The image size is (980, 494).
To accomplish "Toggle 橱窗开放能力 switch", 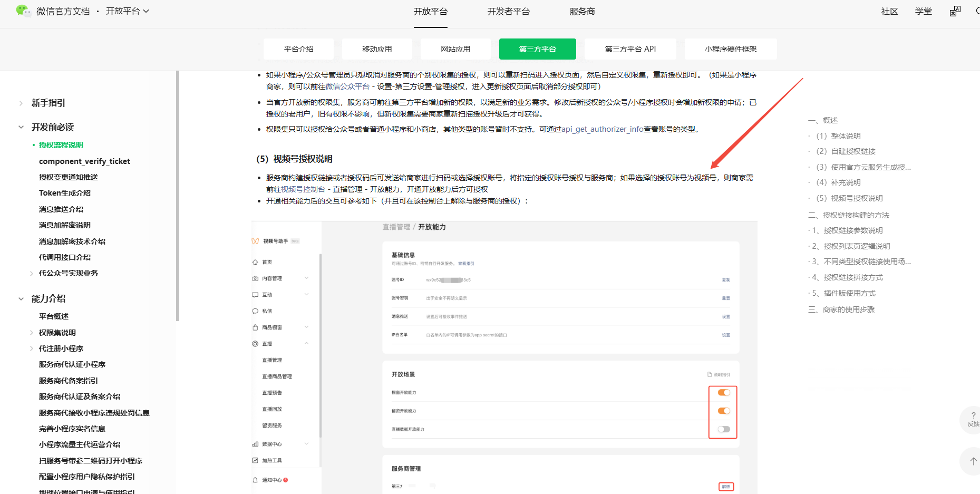I will tap(724, 392).
